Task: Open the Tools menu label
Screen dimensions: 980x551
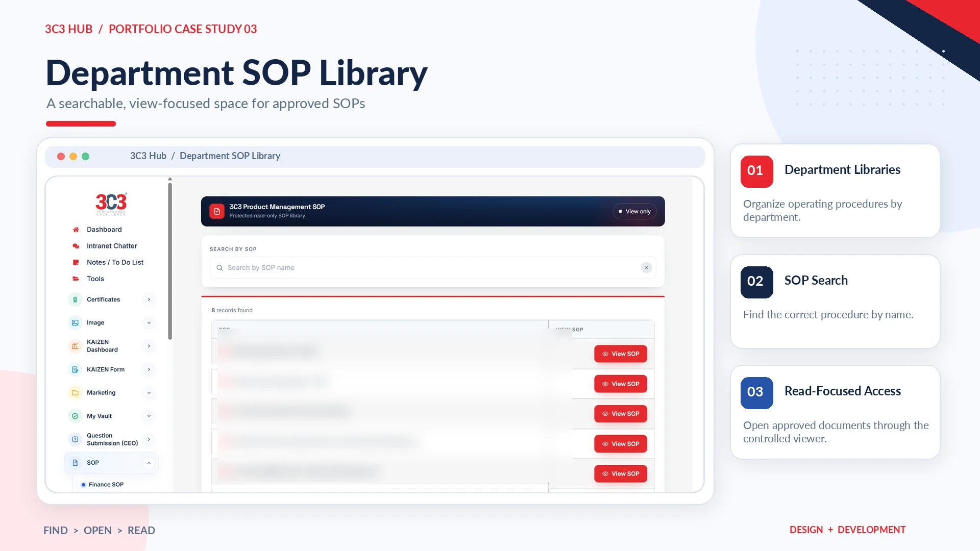Action: tap(95, 279)
